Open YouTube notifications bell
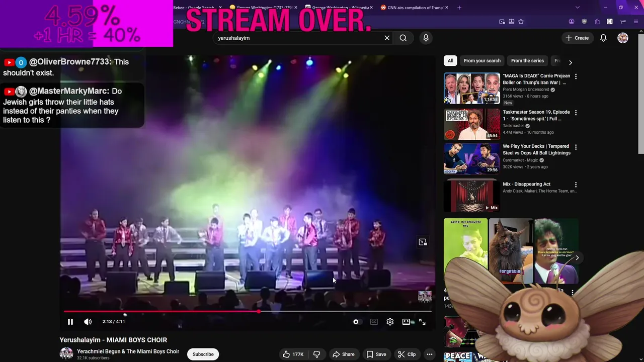Viewport: 644px width, 362px height. [x=603, y=38]
